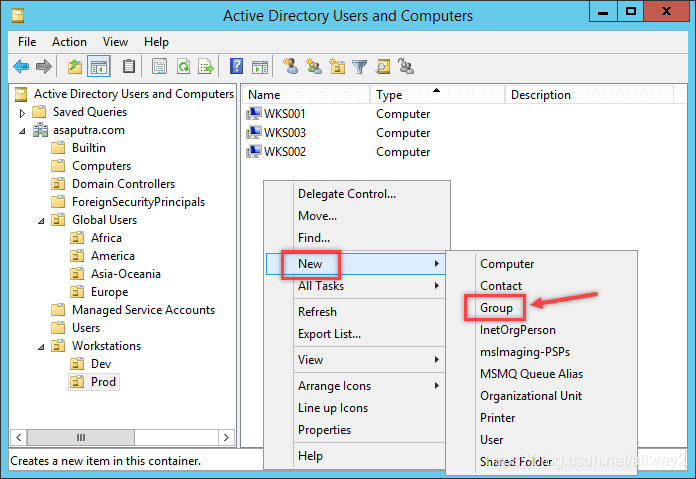The width and height of the screenshot is (696, 479).
Task: Choose Delegate Control... from context menu
Action: 347,194
